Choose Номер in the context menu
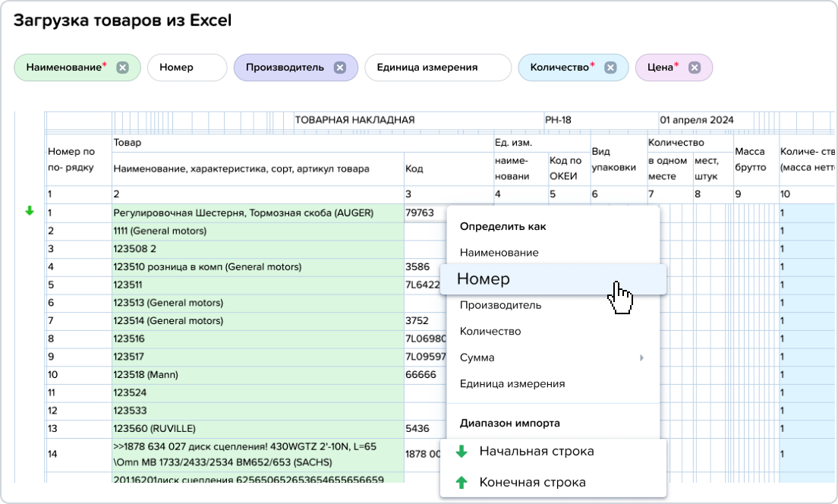838x504 pixels. [553, 279]
